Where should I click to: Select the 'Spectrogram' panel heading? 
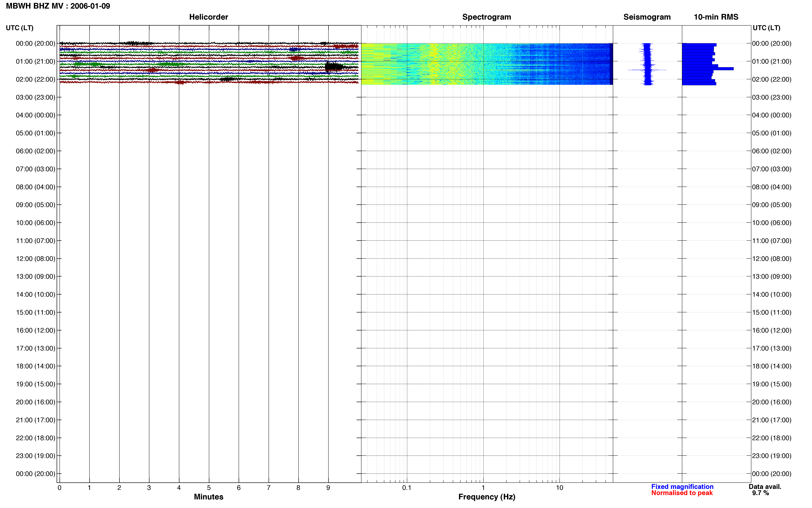click(487, 17)
